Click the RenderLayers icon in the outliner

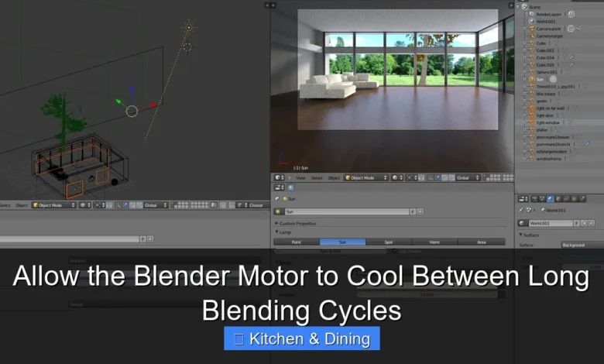(x=532, y=14)
